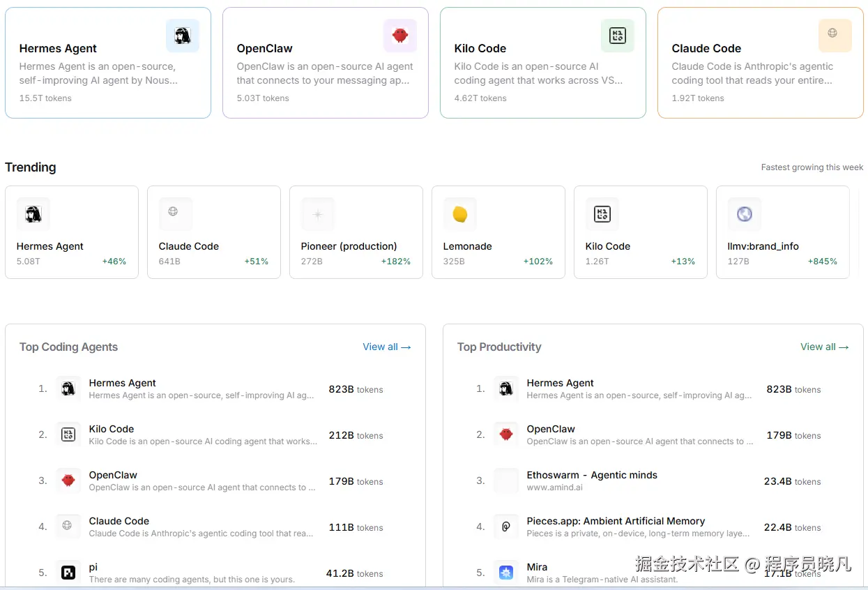Click 111B tokens for Claude Code

click(356, 527)
